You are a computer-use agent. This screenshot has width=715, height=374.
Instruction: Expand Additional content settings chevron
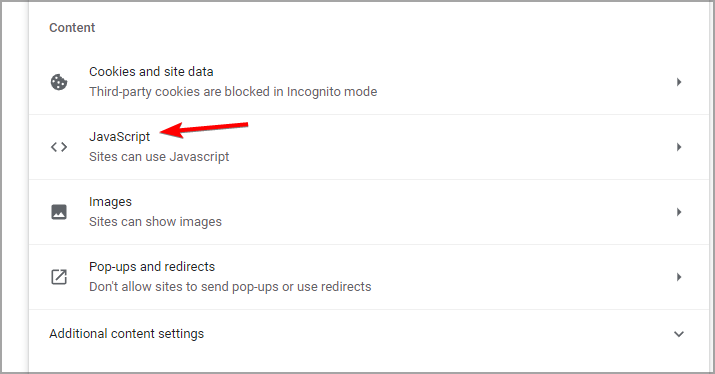click(679, 334)
